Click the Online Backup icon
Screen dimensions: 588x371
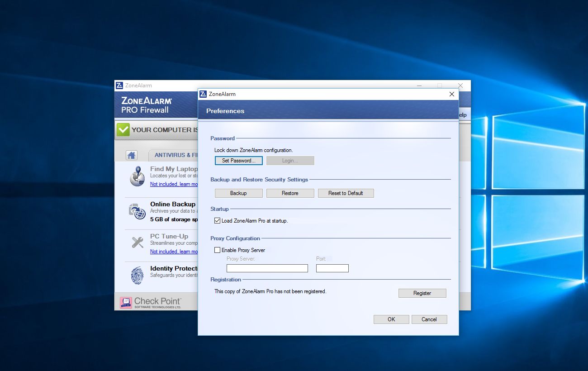(x=137, y=211)
